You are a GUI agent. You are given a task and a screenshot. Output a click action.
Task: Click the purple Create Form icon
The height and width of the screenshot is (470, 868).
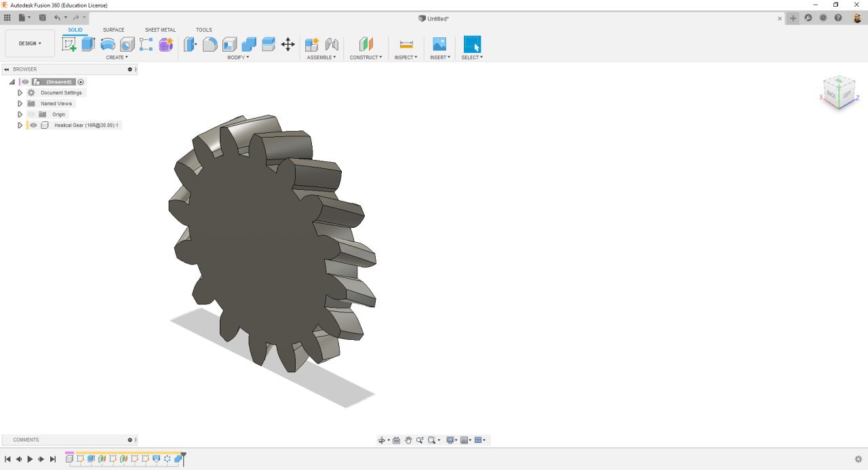tap(166, 44)
